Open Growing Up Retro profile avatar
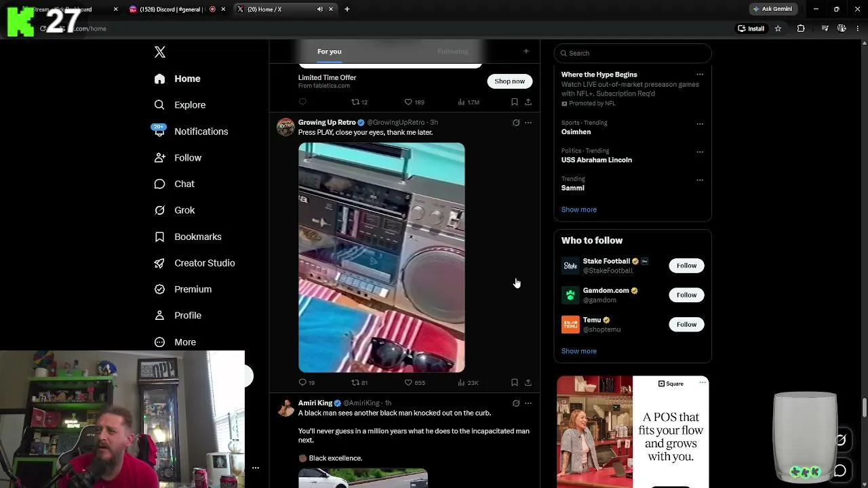Screen dimensions: 868x488 (x=285, y=127)
